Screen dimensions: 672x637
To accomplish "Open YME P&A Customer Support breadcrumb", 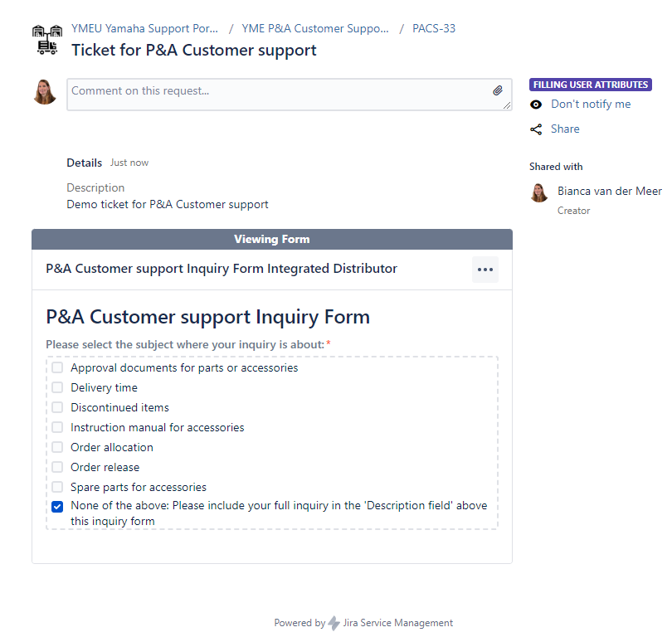I will click(x=315, y=28).
